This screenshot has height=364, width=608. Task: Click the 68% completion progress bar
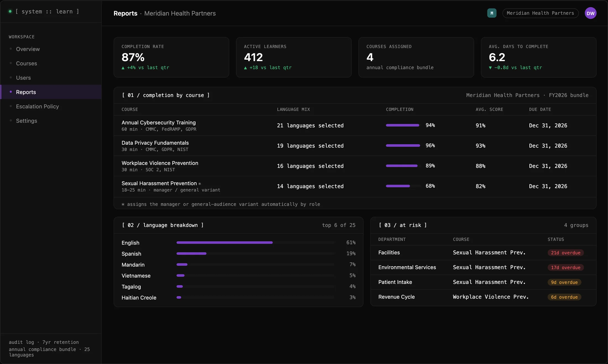[403, 186]
